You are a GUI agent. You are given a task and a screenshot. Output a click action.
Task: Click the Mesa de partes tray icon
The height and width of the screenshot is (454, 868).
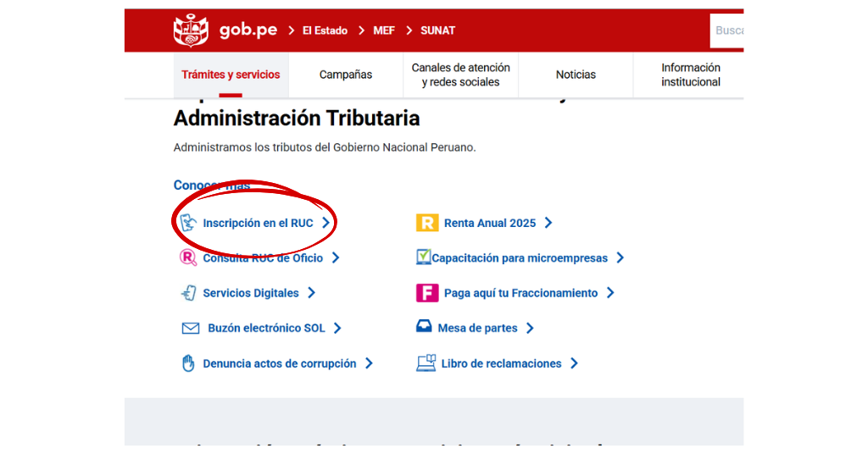click(x=424, y=326)
